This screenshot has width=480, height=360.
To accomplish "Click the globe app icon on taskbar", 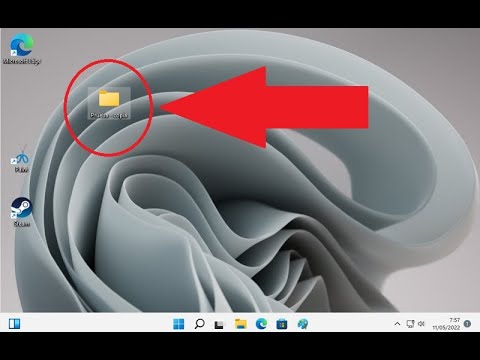I will pyautogui.click(x=303, y=324).
